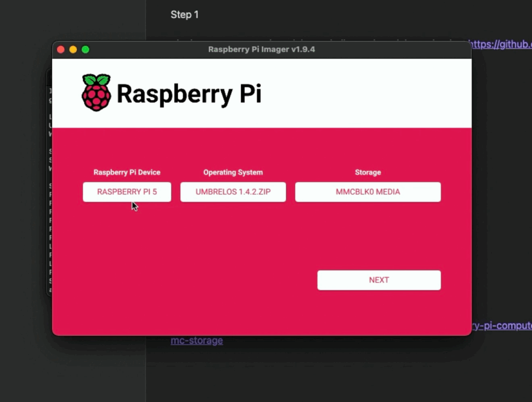Minimize the Imager with the yellow button

[73, 49]
